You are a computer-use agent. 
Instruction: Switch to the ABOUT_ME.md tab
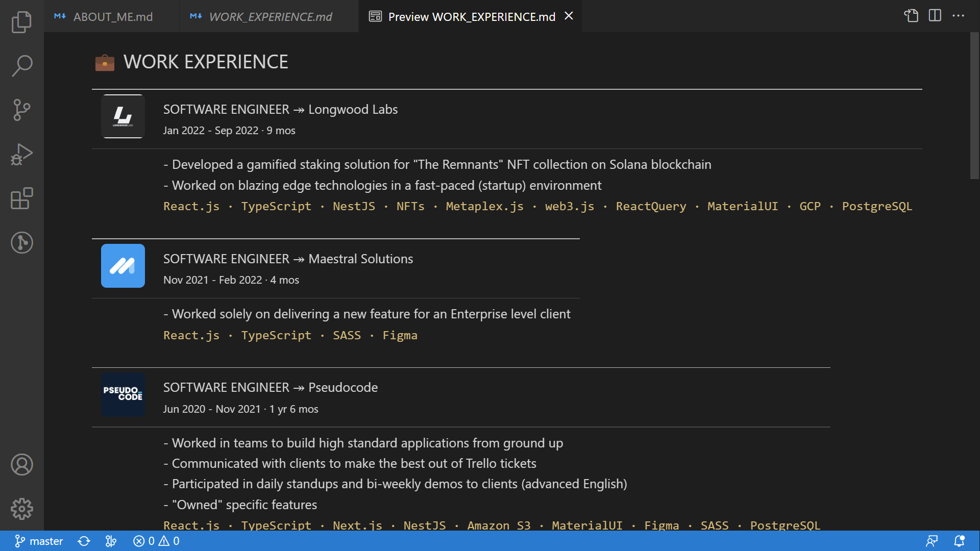point(112,16)
